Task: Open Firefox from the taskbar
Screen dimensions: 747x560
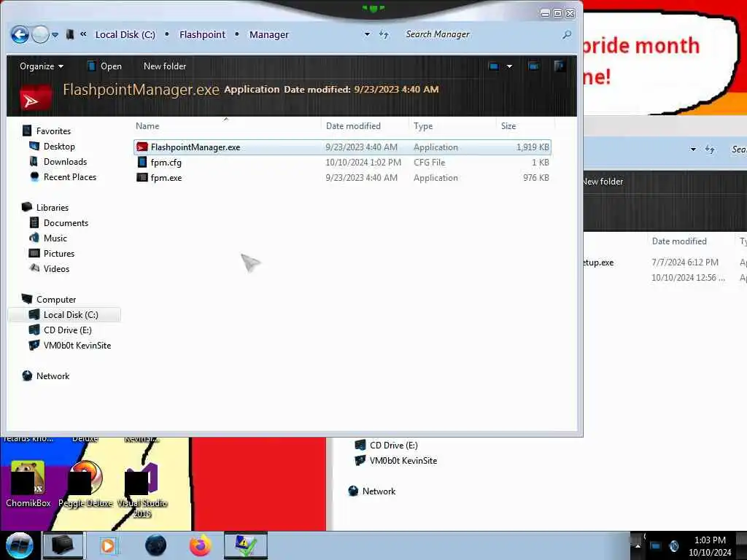Action: pos(201,545)
